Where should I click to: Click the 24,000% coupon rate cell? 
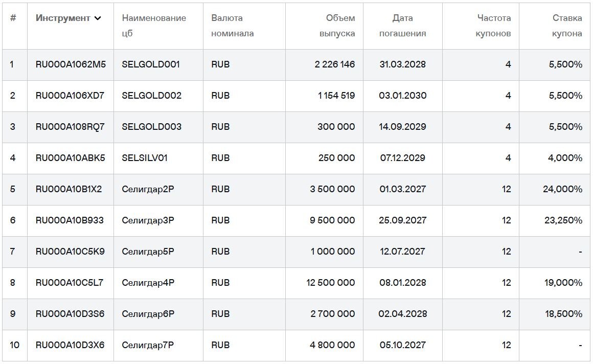coord(562,189)
